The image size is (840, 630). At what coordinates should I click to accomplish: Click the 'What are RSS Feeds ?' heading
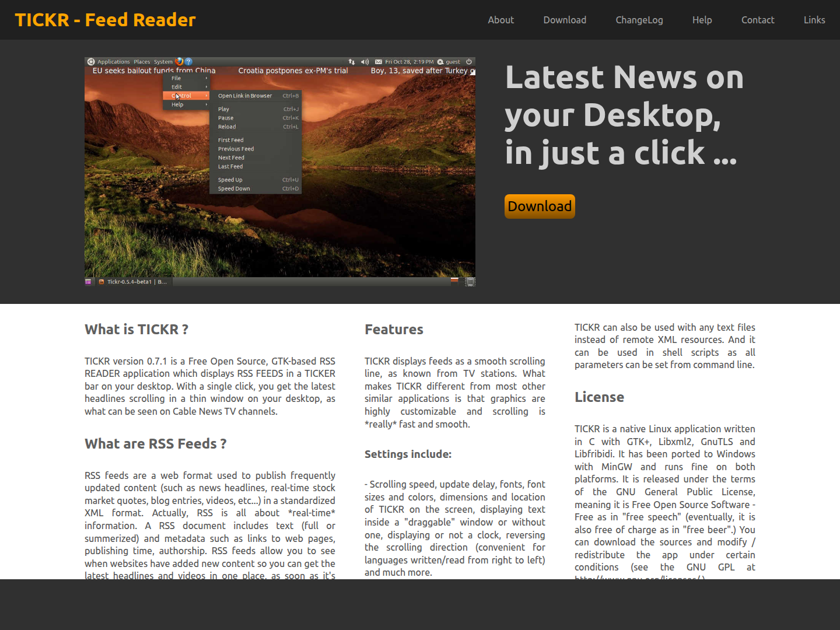pyautogui.click(x=156, y=444)
